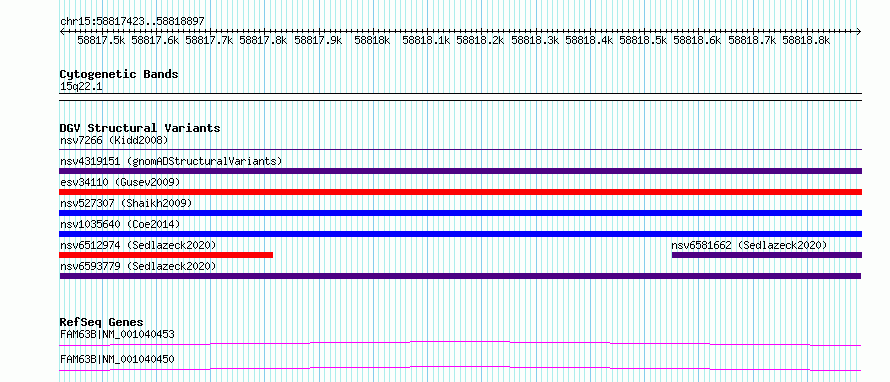Click the 58817.7k ruler tick label
The image size is (890, 382).
pyautogui.click(x=209, y=40)
